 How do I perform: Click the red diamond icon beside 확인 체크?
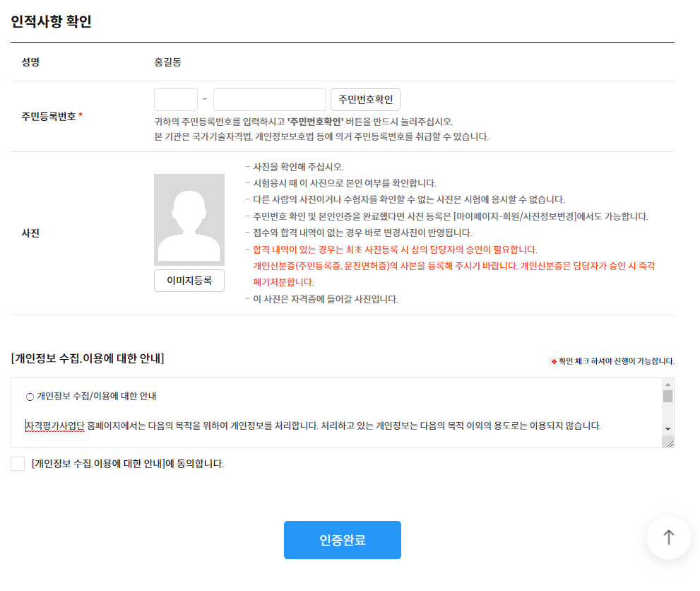click(x=554, y=361)
